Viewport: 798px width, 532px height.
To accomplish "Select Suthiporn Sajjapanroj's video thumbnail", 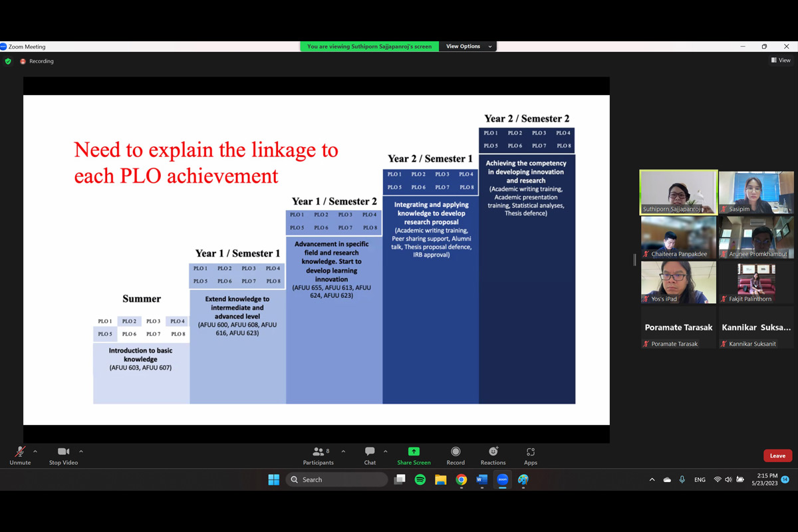I will coord(678,192).
